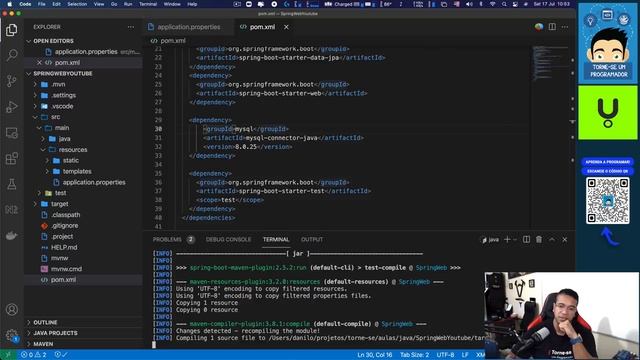Open the Run and Debug view
Screen dimensions: 640x360
[x=11, y=107]
